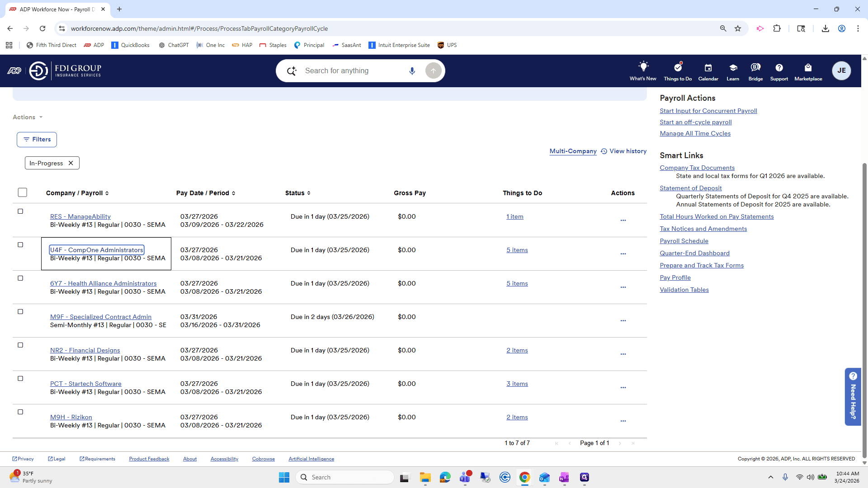Bookmark this page with the star icon
Screen dimensions: 868x488
pos(738,28)
